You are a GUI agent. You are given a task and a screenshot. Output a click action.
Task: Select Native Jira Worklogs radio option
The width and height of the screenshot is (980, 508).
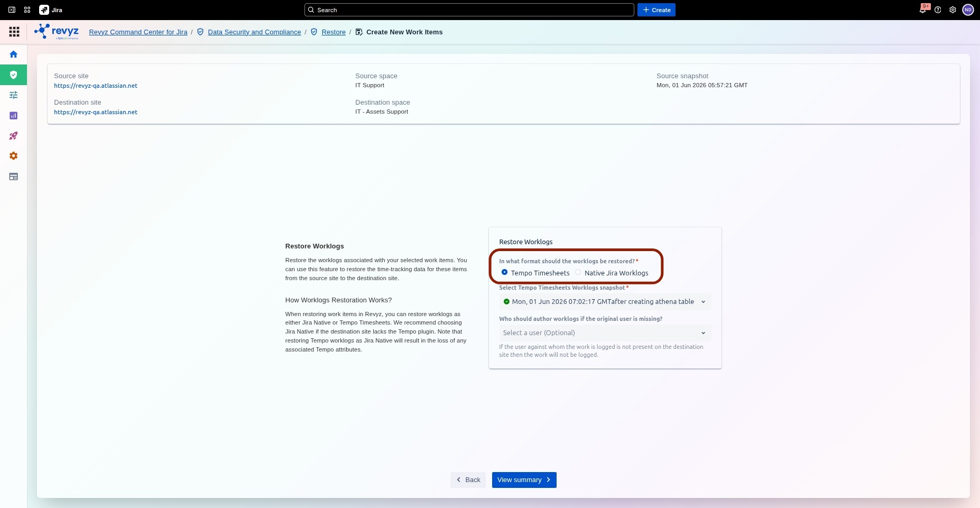click(578, 272)
